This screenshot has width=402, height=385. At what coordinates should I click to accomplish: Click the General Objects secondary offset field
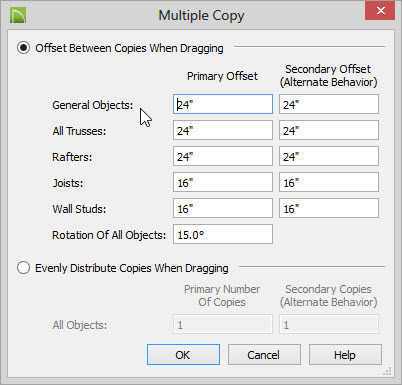pos(329,104)
